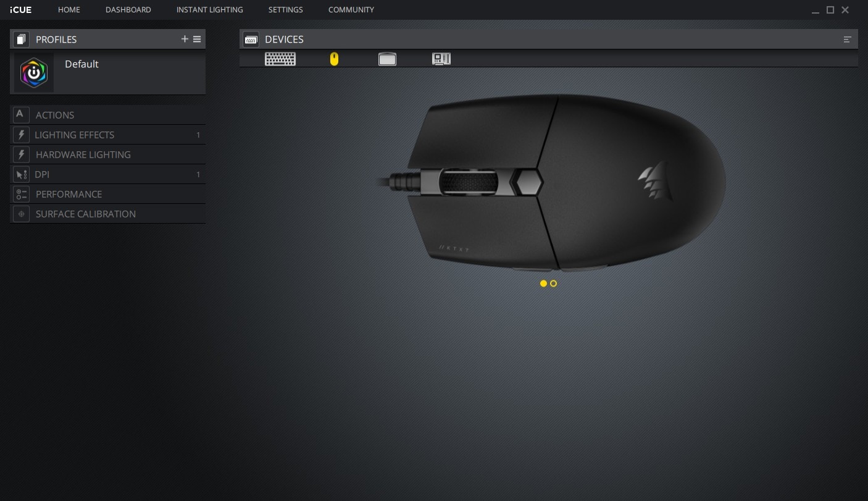Select the Default profile thumbnail
The width and height of the screenshot is (868, 501).
[34, 72]
